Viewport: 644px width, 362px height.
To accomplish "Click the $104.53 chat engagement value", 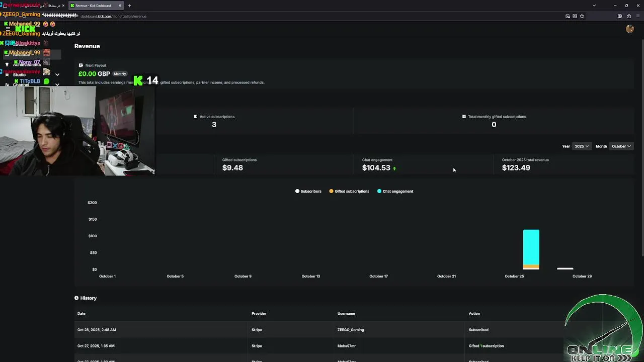I will [376, 168].
